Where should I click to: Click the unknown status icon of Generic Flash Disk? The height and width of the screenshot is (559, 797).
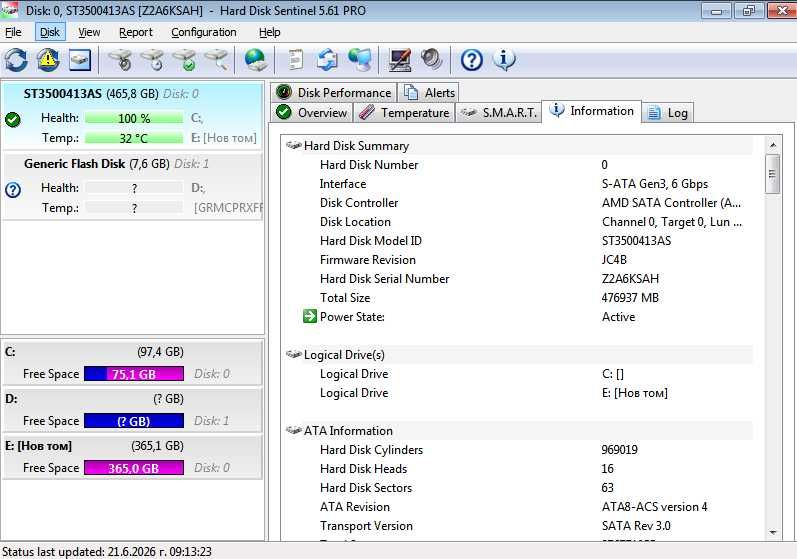click(x=13, y=190)
